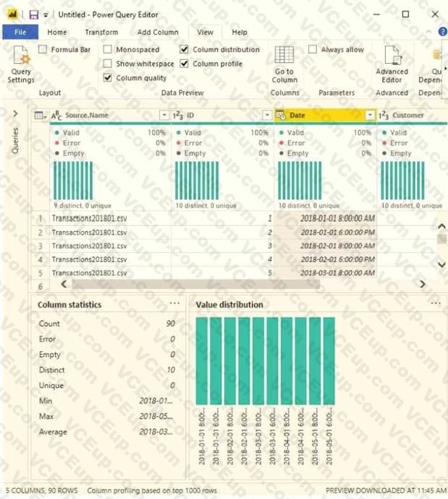Open Column statistics options ellipsis
Screen dimensions: 448x499
point(174,303)
